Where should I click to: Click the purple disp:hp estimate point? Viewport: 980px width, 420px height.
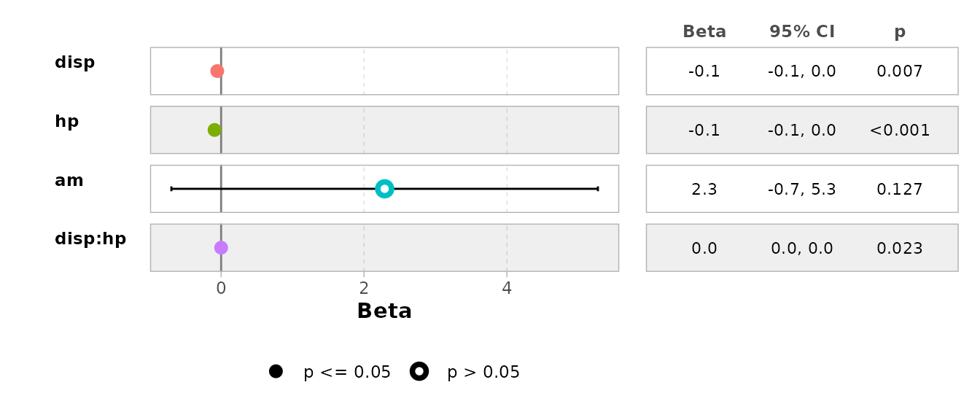(x=221, y=248)
